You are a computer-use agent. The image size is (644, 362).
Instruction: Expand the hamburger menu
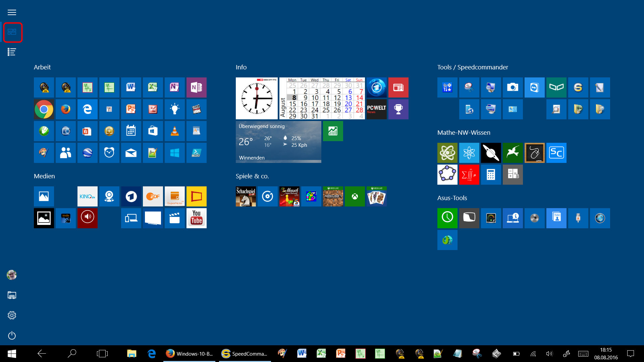[12, 12]
